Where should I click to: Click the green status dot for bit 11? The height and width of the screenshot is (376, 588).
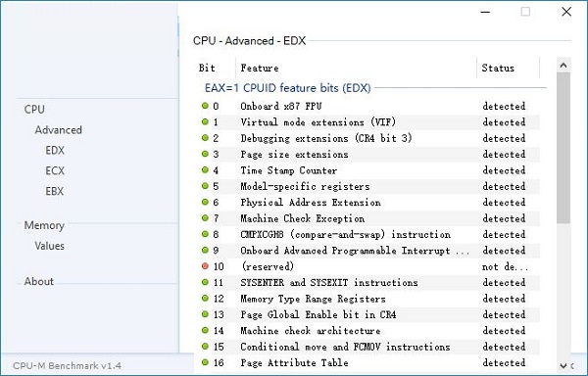pos(205,282)
